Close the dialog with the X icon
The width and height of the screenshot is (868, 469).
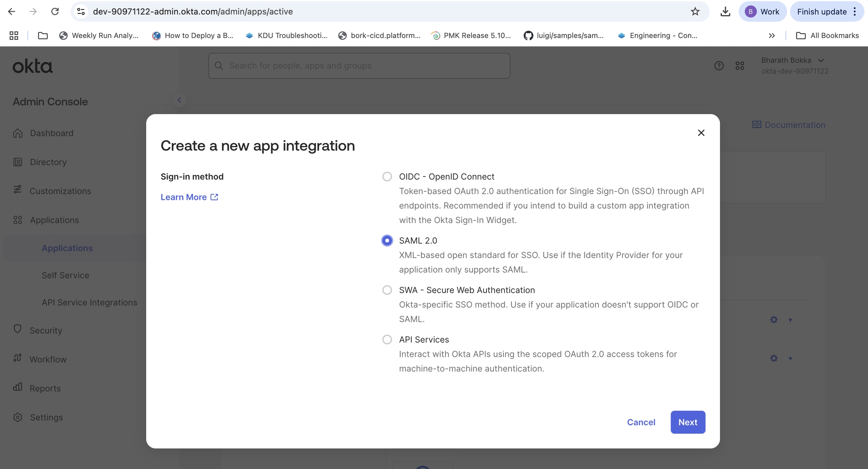coord(701,133)
